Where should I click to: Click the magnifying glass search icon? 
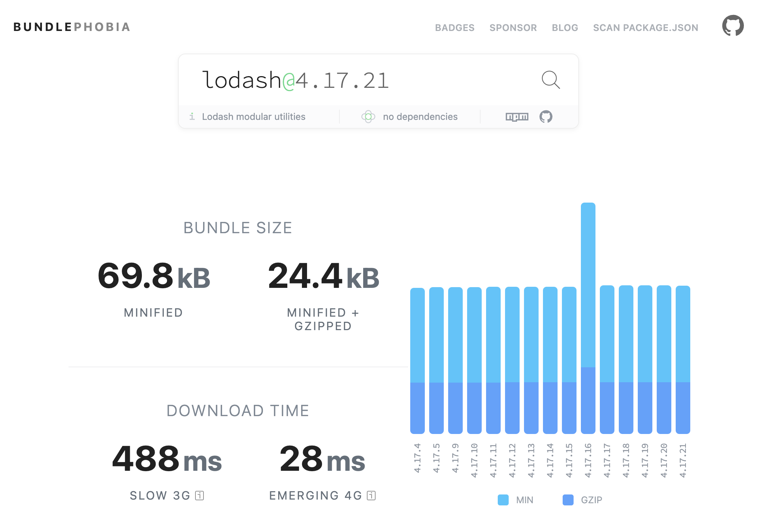[550, 80]
